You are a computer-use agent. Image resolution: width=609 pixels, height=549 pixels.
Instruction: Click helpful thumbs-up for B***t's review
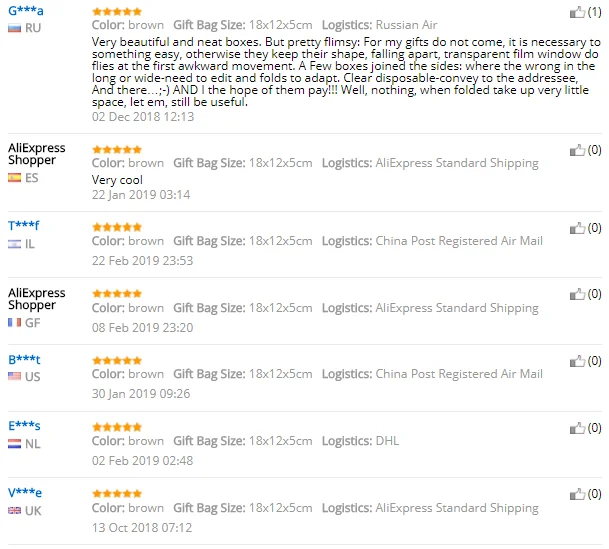(x=577, y=362)
